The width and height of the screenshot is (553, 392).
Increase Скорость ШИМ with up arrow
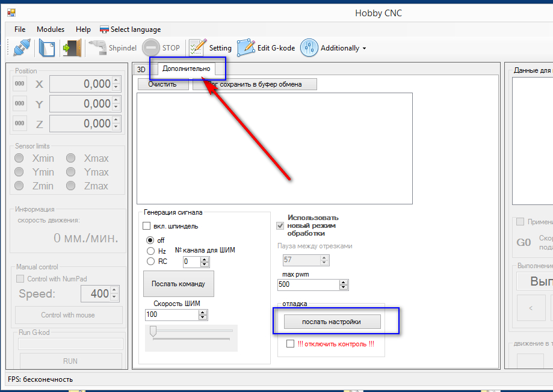click(203, 312)
